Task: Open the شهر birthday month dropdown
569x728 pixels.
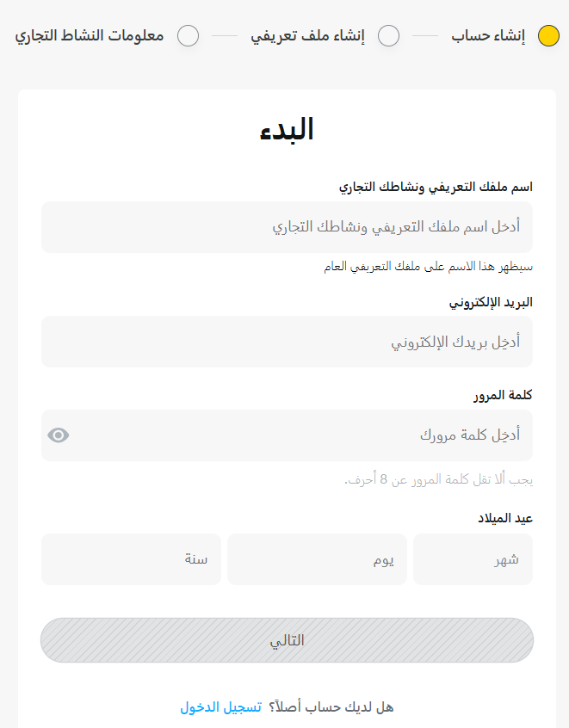Action: pyautogui.click(x=473, y=559)
